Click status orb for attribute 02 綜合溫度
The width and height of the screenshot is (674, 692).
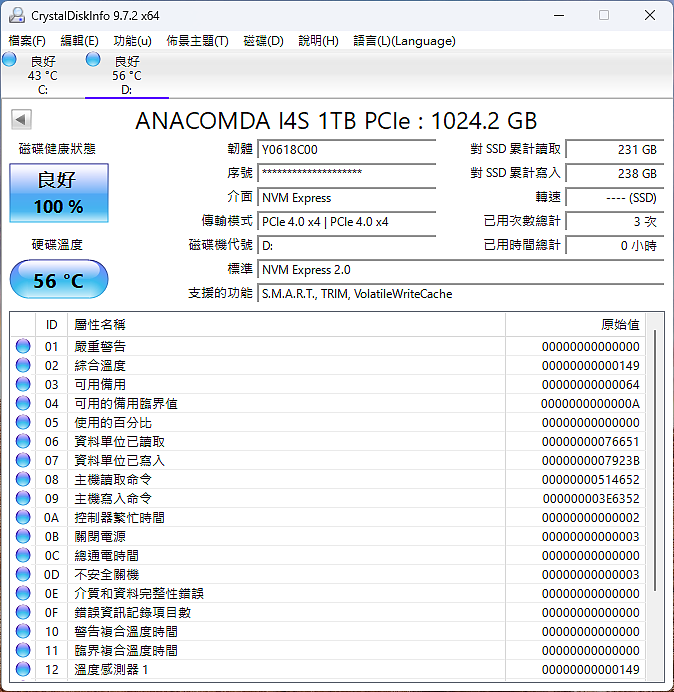pyautogui.click(x=23, y=365)
